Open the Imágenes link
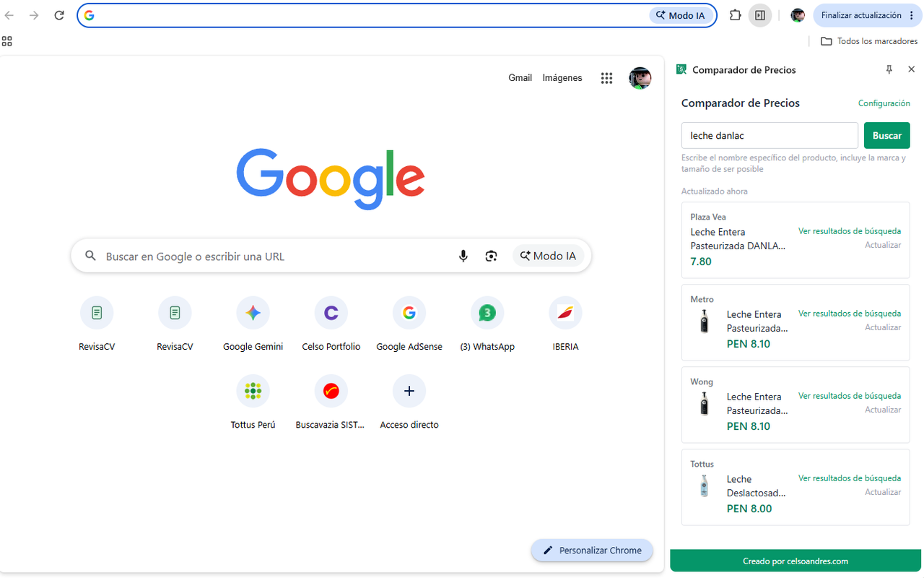The image size is (924, 578). pos(562,78)
